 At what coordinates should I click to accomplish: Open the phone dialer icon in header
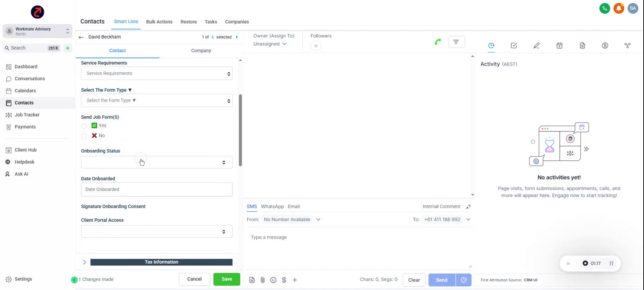point(605,8)
